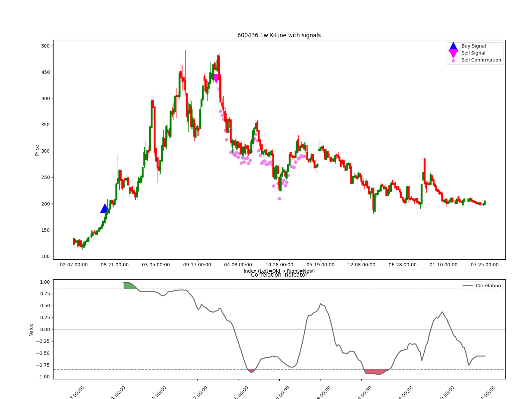
Task: Click the 'Value' y-axis label
Action: pos(31,330)
